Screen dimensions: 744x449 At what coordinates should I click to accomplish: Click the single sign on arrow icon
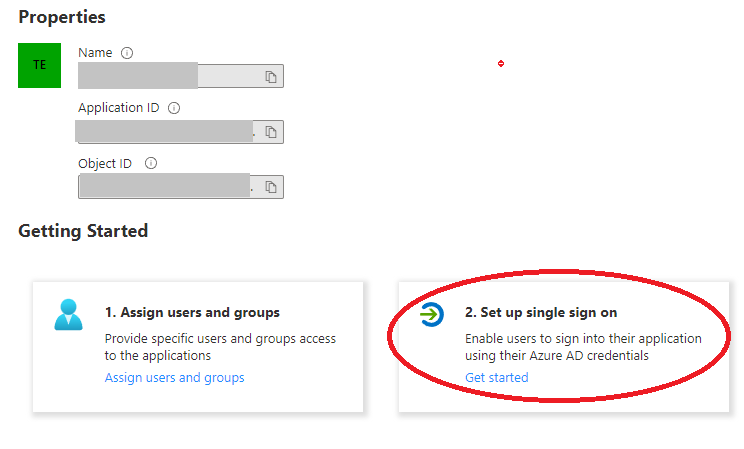(x=431, y=314)
